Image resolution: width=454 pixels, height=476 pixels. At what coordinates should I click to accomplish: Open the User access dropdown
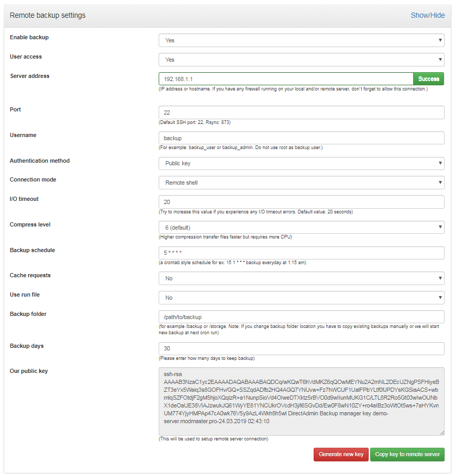pos(301,59)
